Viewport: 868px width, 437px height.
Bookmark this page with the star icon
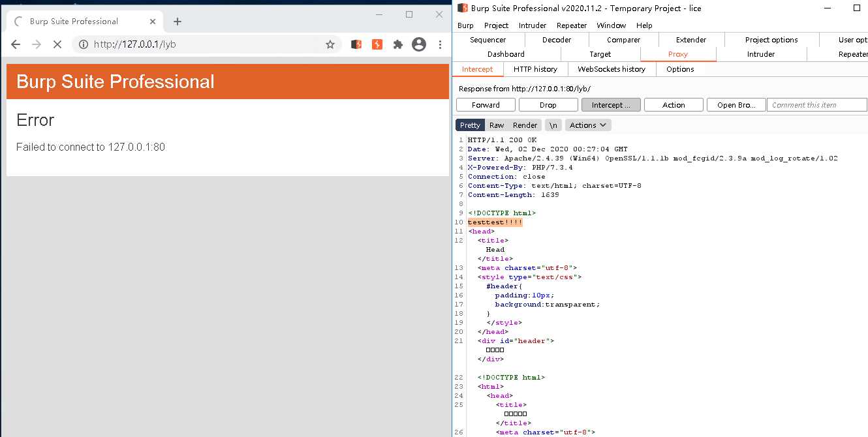tap(330, 44)
